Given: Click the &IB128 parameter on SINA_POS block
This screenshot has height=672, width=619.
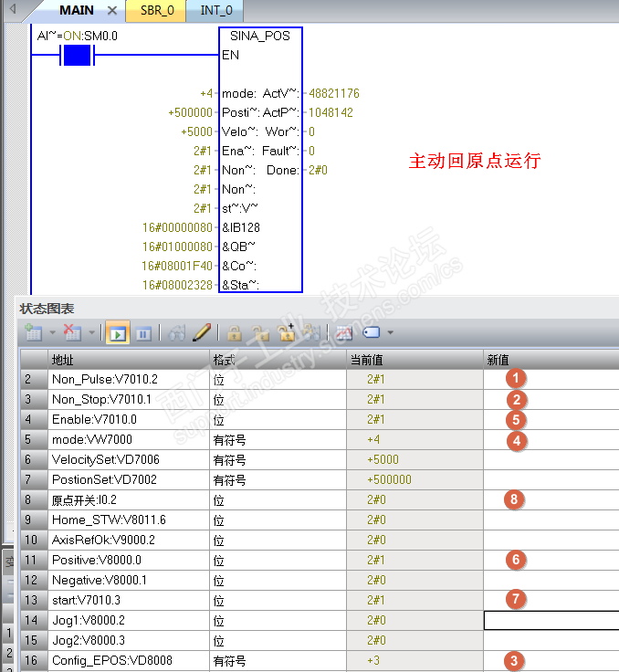Looking at the screenshot, I should (x=241, y=227).
